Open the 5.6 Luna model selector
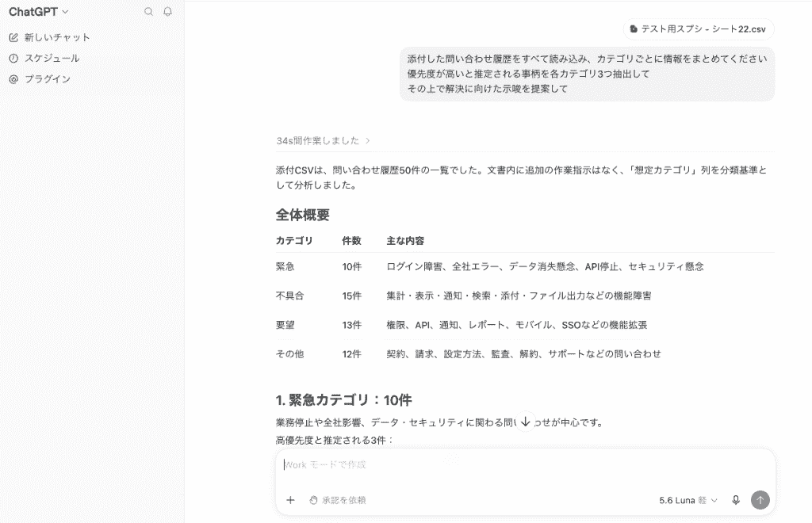This screenshot has width=812, height=523. tap(688, 500)
